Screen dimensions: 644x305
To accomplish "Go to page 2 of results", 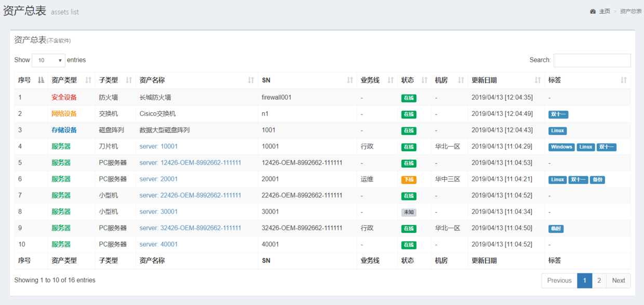I will [599, 281].
